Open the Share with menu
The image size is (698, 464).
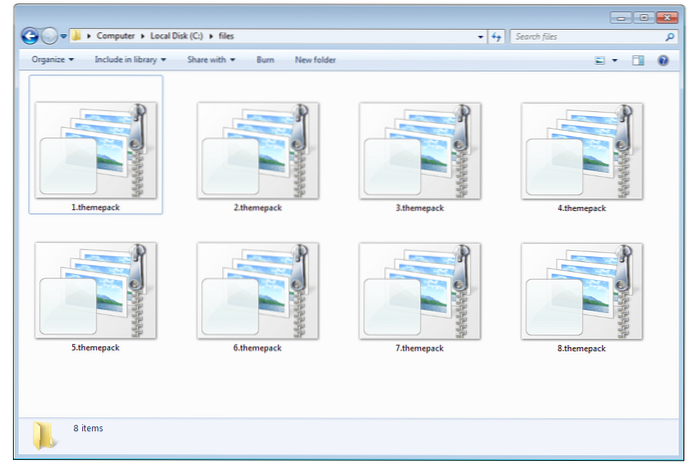point(211,60)
